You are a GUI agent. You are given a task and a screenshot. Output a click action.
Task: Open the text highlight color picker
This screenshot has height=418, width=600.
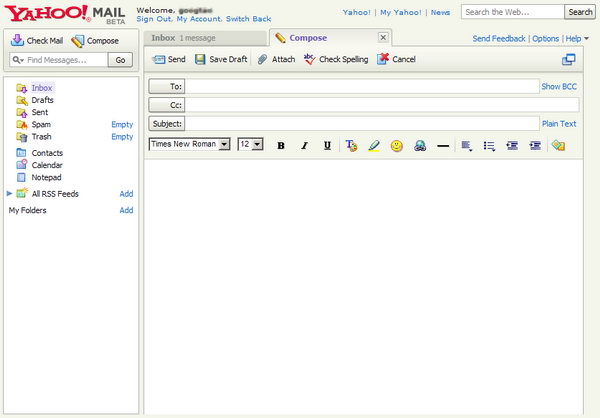point(373,146)
